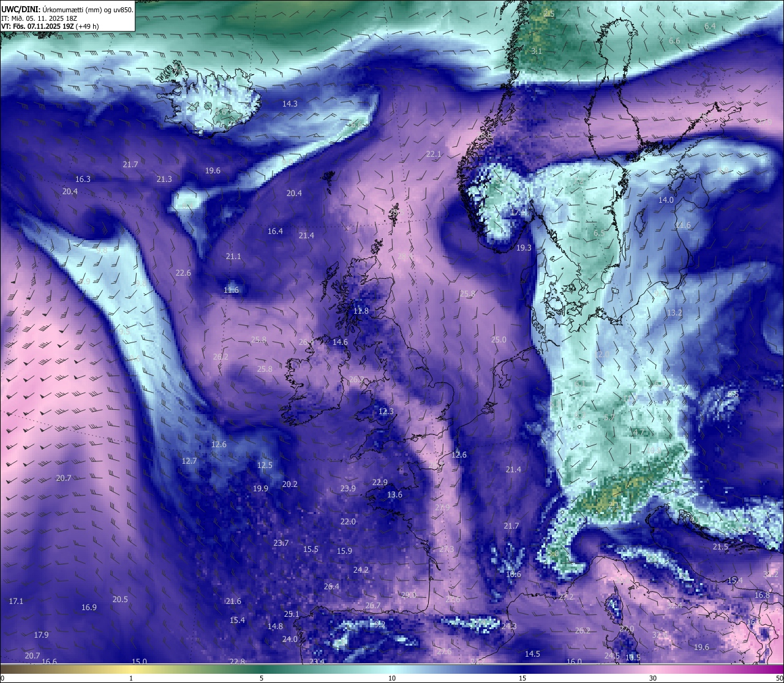Click the 19.9 value label
784x683 pixels.
pos(260,489)
